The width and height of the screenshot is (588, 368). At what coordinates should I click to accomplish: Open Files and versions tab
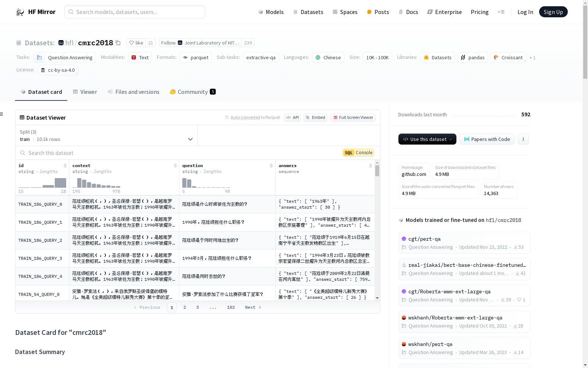[x=133, y=92]
